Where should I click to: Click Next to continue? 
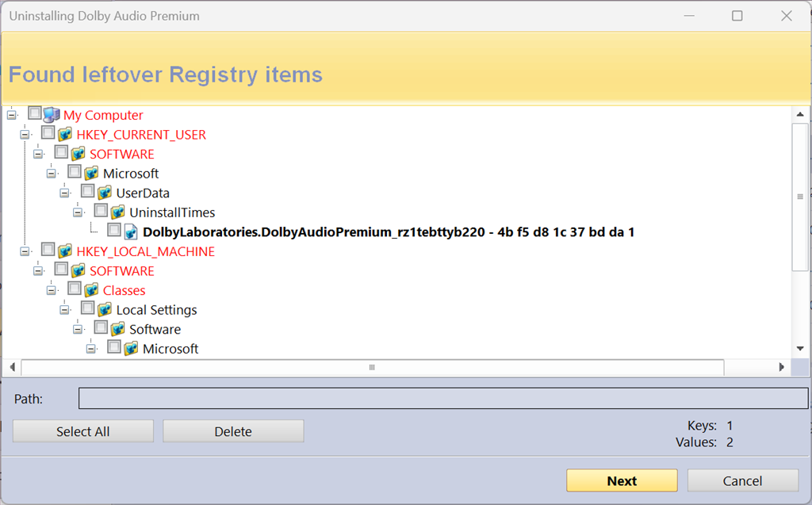pyautogui.click(x=622, y=480)
